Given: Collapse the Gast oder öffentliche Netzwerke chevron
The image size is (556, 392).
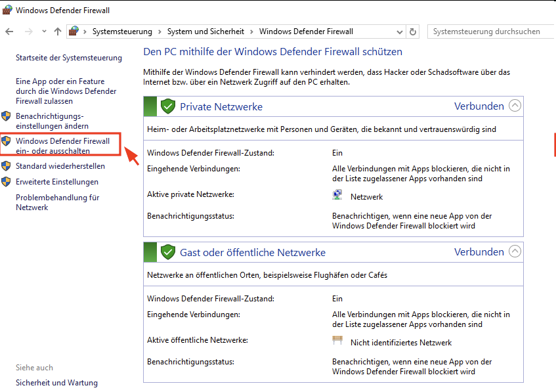Looking at the screenshot, I should [515, 251].
